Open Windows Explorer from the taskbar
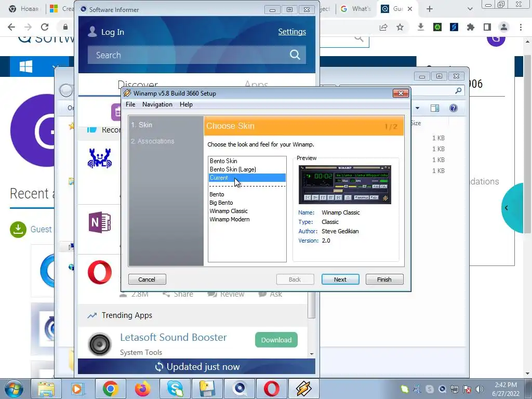 tap(46, 389)
